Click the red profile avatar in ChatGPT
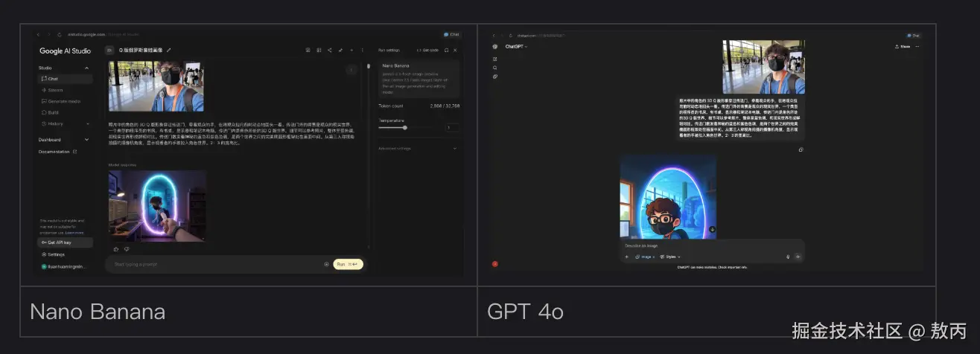Screen dimensions: 980x354 click(x=495, y=263)
